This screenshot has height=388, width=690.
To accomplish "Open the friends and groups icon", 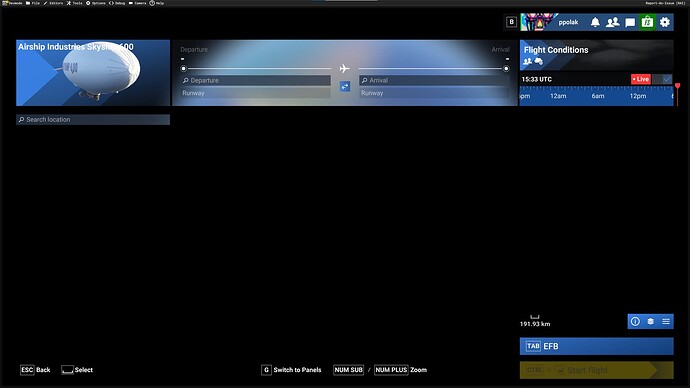I will tap(613, 22).
